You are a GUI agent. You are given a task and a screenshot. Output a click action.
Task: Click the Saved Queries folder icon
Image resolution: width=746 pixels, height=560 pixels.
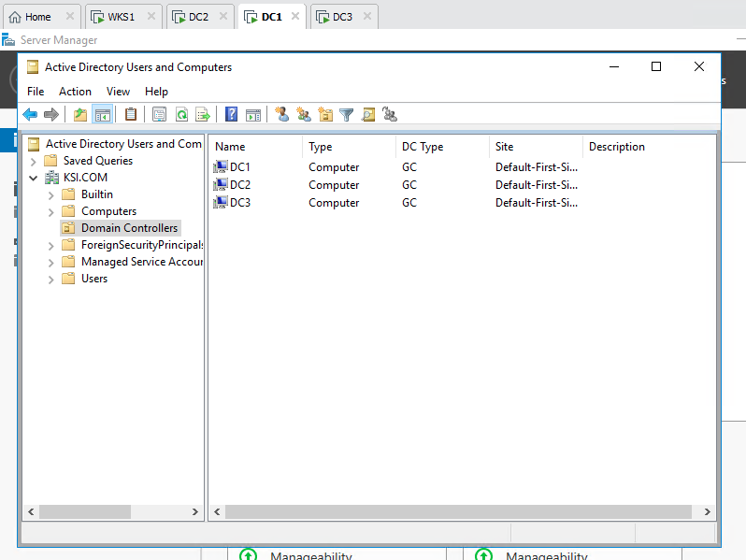coord(50,161)
